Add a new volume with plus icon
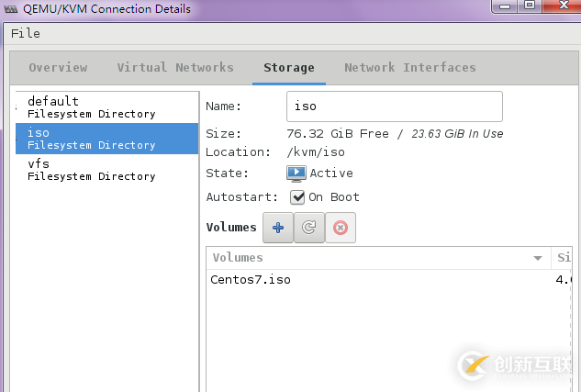Viewport: 581px width, 392px height. 278,228
